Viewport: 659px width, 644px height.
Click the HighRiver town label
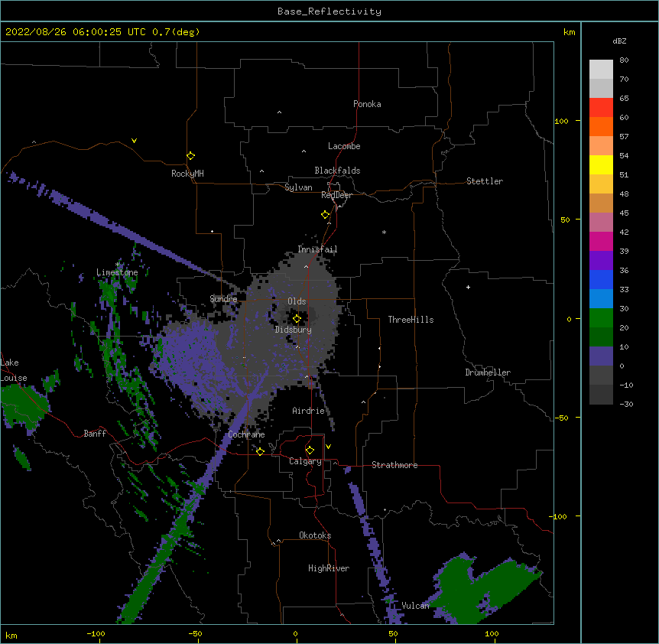coord(329,568)
